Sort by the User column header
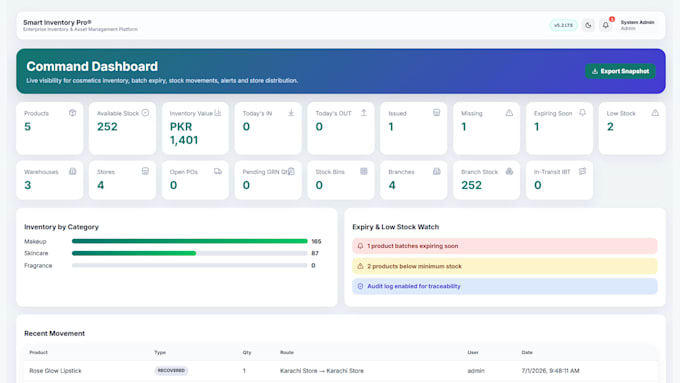Image resolution: width=680 pixels, height=383 pixels. tap(473, 353)
